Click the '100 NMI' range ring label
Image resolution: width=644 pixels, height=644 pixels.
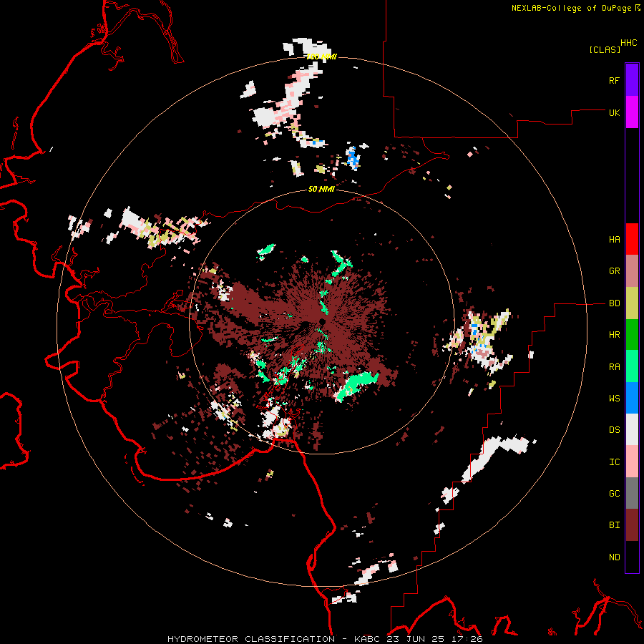[321, 57]
